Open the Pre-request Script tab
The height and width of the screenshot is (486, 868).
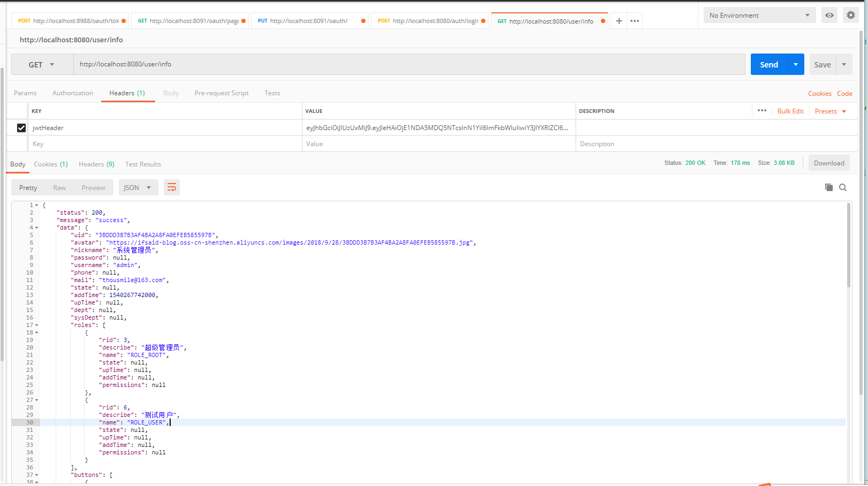(x=222, y=93)
